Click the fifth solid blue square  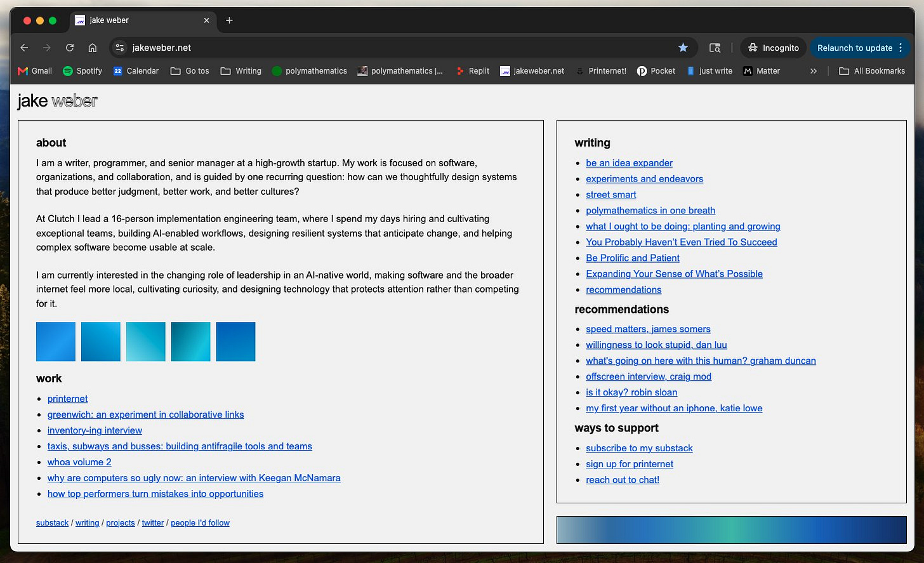(235, 341)
